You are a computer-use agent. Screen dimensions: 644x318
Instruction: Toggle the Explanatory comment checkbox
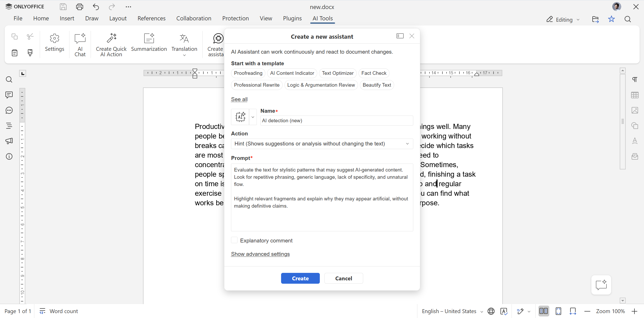(x=234, y=240)
